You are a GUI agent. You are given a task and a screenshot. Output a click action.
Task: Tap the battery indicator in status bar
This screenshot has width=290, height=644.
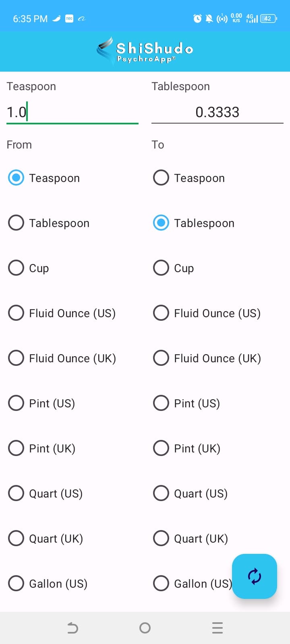268,19
